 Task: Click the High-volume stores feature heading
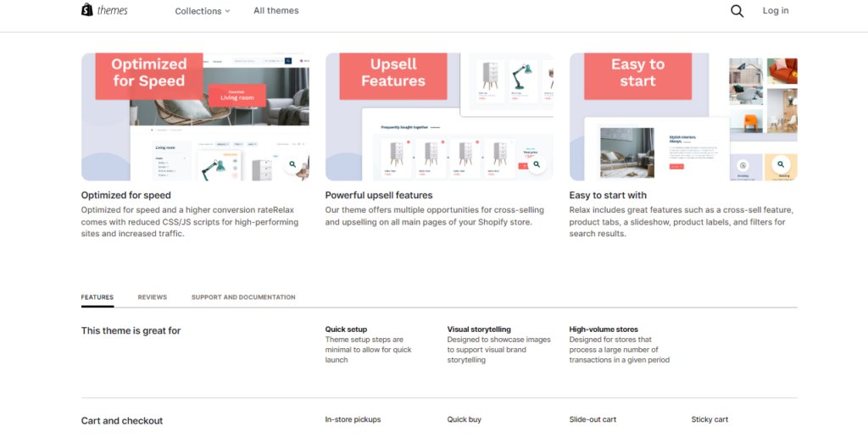click(604, 329)
